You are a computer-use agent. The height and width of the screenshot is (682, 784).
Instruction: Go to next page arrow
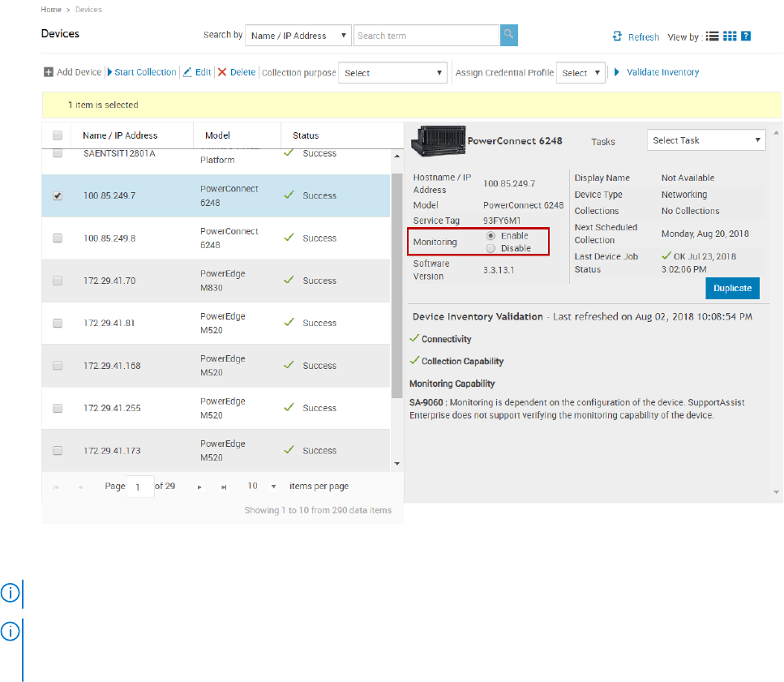click(199, 487)
